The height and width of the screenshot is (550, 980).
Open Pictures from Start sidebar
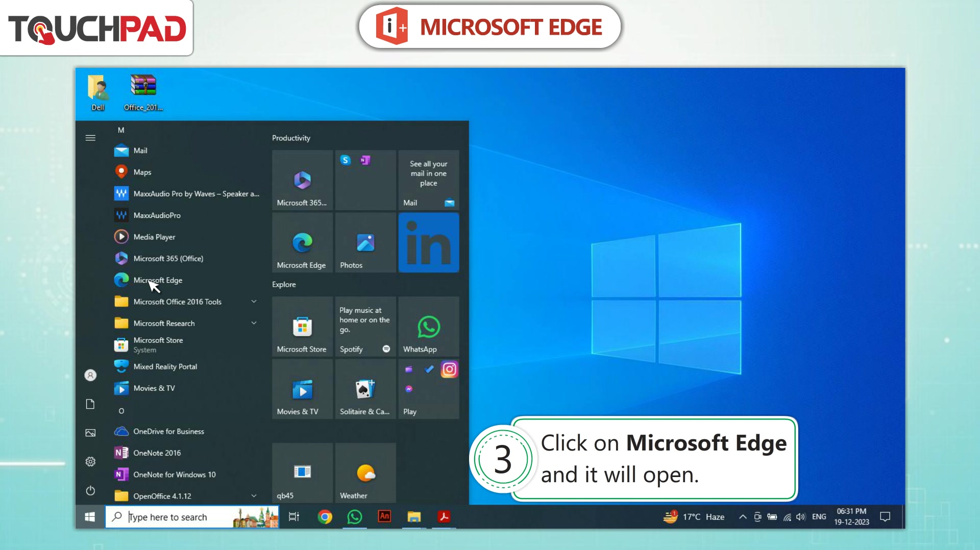click(90, 433)
